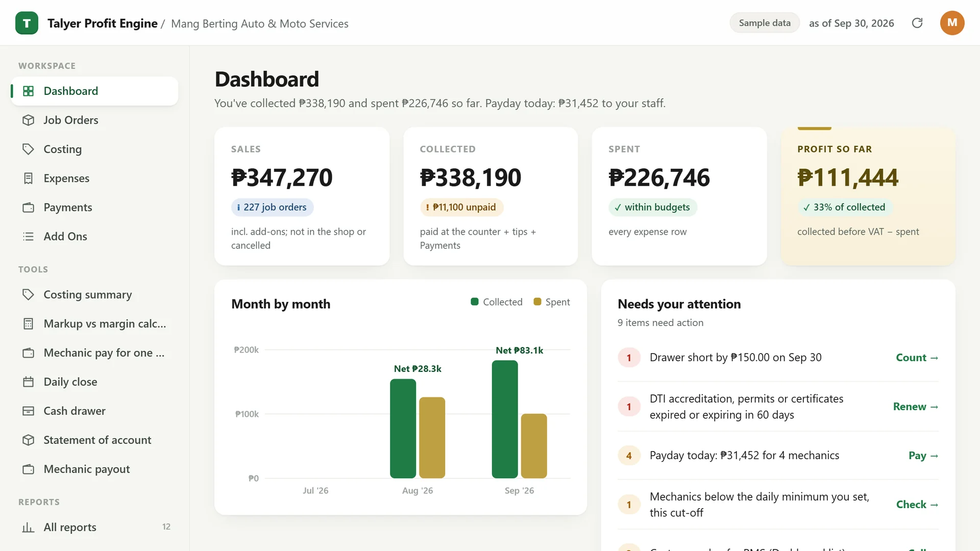Click the refresh data icon
This screenshot has height=551, width=980.
coord(917,23)
